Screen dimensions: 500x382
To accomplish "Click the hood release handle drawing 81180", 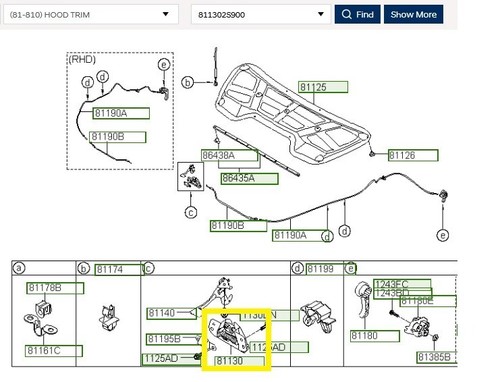I will pyautogui.click(x=363, y=299).
